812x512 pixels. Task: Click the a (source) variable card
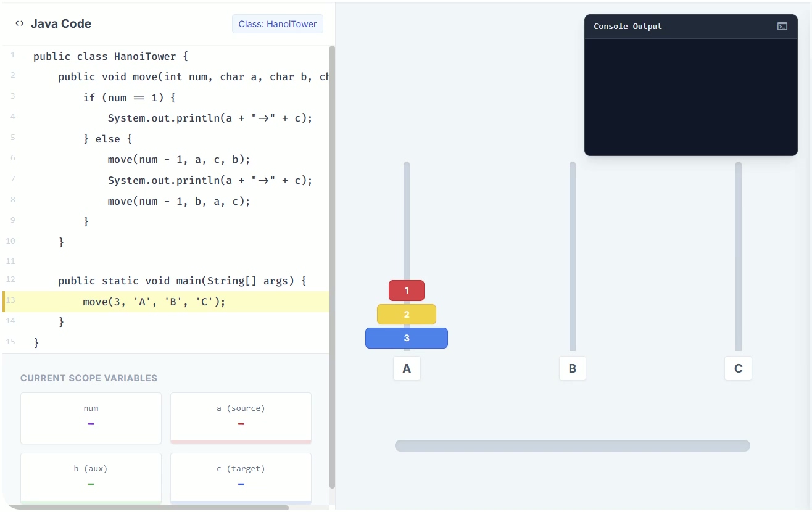[x=241, y=418]
